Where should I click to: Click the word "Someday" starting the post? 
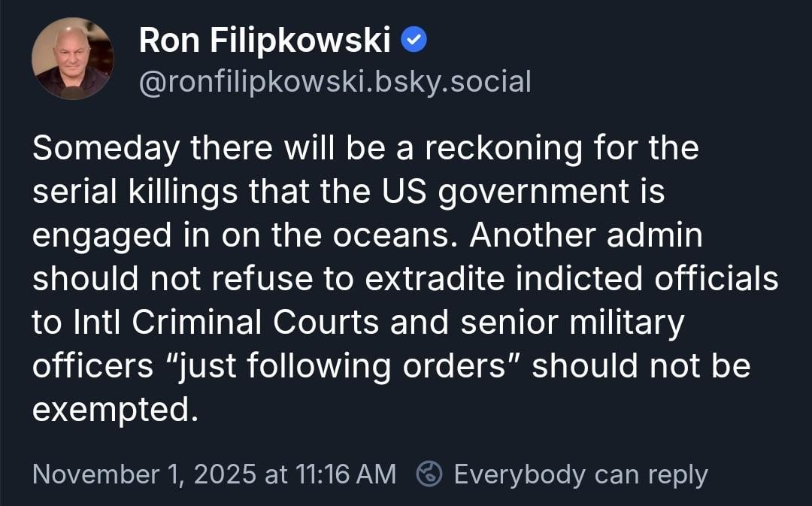(x=106, y=149)
